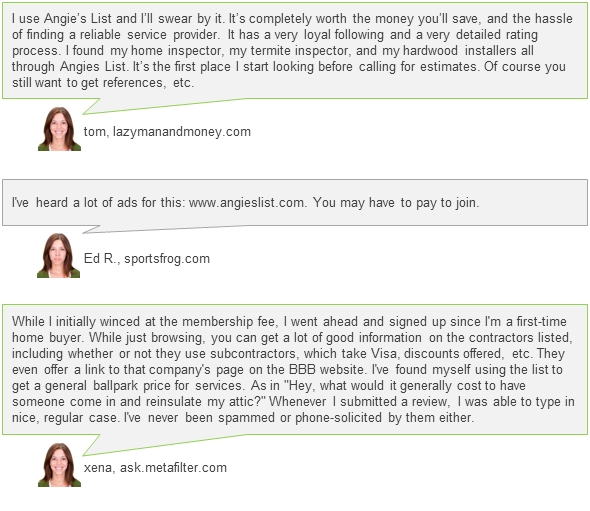The image size is (590, 511).
Task: Select the first testimonial speech bubble
Action: coord(295,51)
